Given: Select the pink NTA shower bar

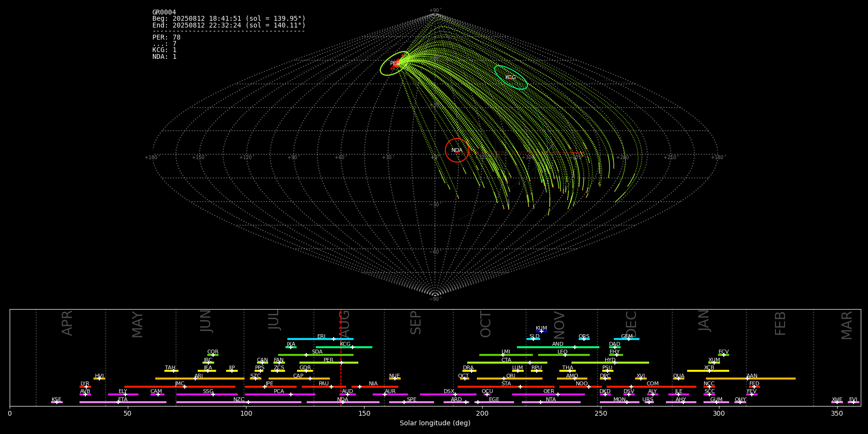Looking at the screenshot, I should coord(551,402).
